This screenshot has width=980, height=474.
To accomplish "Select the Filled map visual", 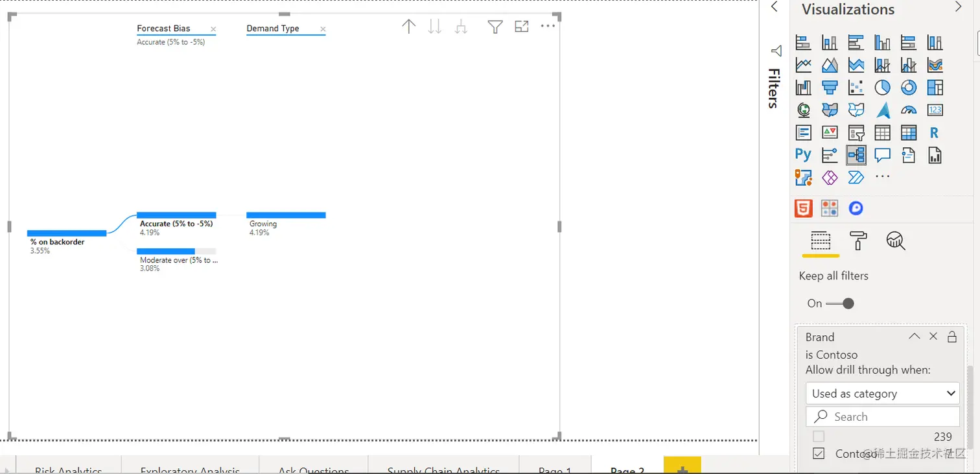I will pyautogui.click(x=830, y=110).
